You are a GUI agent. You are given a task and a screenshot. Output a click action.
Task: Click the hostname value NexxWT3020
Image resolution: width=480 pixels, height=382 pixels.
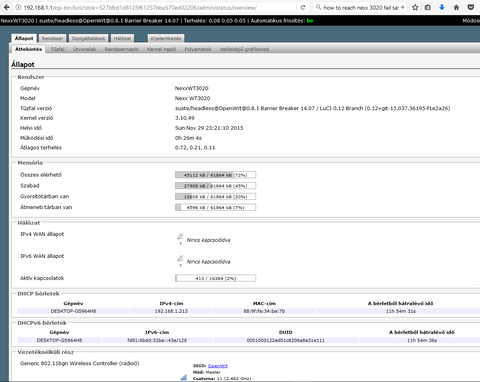(192, 88)
